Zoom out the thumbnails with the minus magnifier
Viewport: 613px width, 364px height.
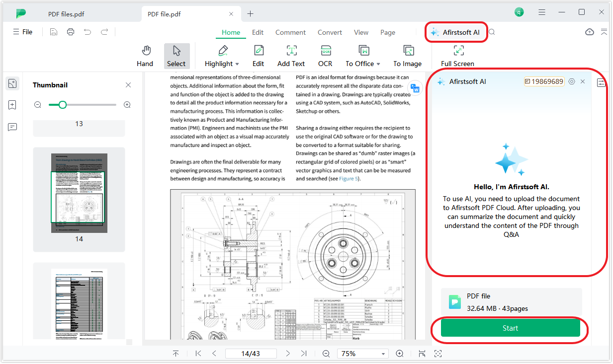click(38, 105)
